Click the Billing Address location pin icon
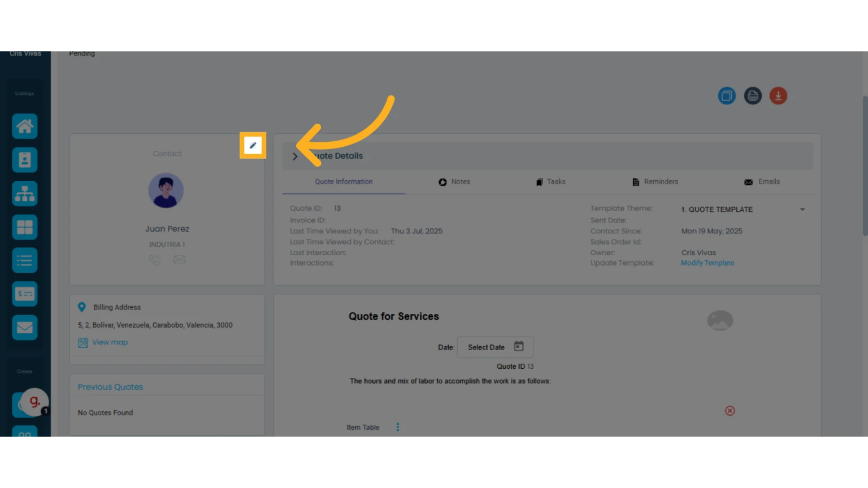Image resolution: width=868 pixels, height=488 pixels. [x=82, y=307]
